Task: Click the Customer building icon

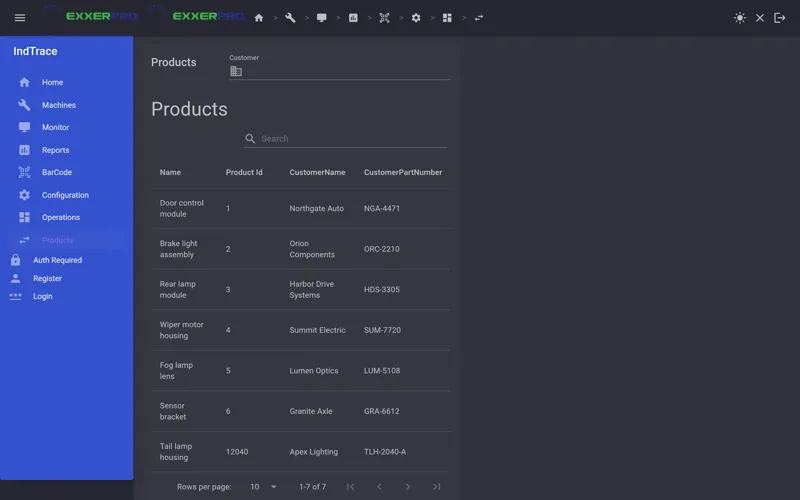Action: click(236, 71)
